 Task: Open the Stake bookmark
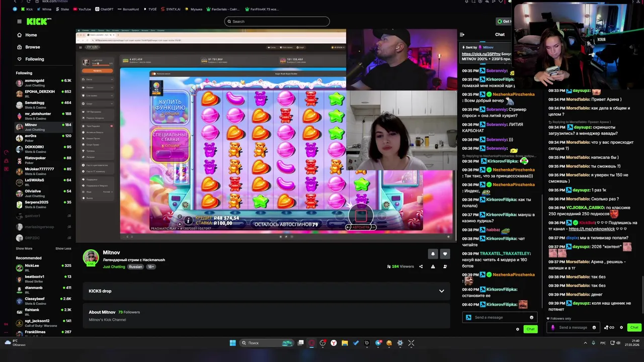pyautogui.click(x=62, y=9)
